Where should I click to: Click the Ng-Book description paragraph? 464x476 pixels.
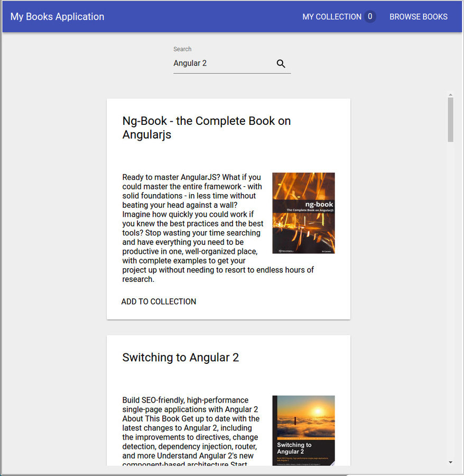click(194, 228)
